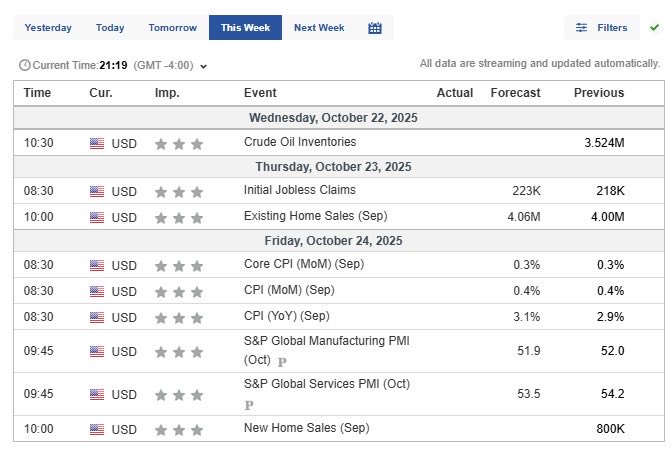
Task: Switch to the Yesterday tab
Action: [x=48, y=28]
